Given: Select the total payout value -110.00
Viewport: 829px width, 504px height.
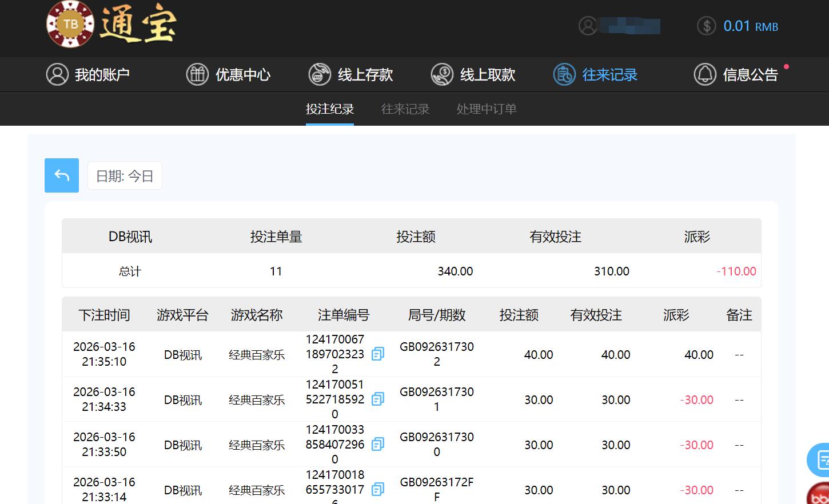Looking at the screenshot, I should [x=736, y=271].
